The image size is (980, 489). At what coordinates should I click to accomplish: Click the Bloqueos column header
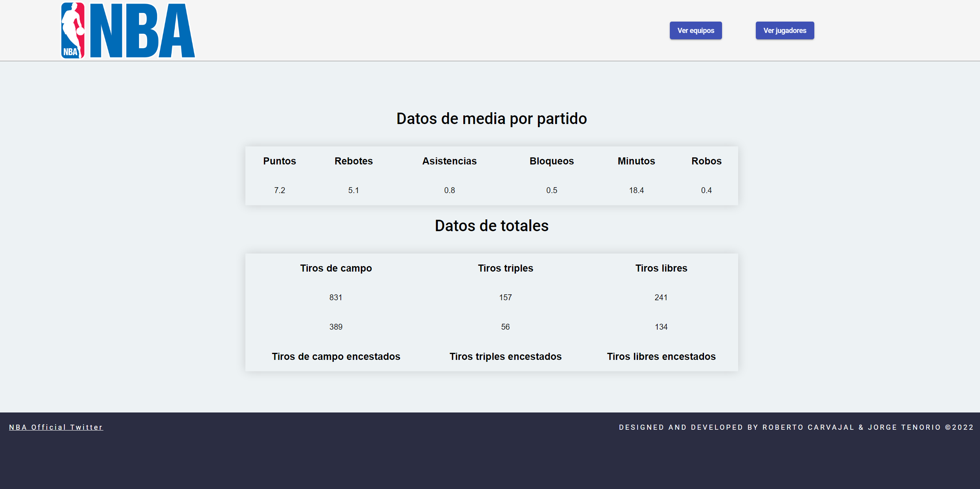click(552, 161)
